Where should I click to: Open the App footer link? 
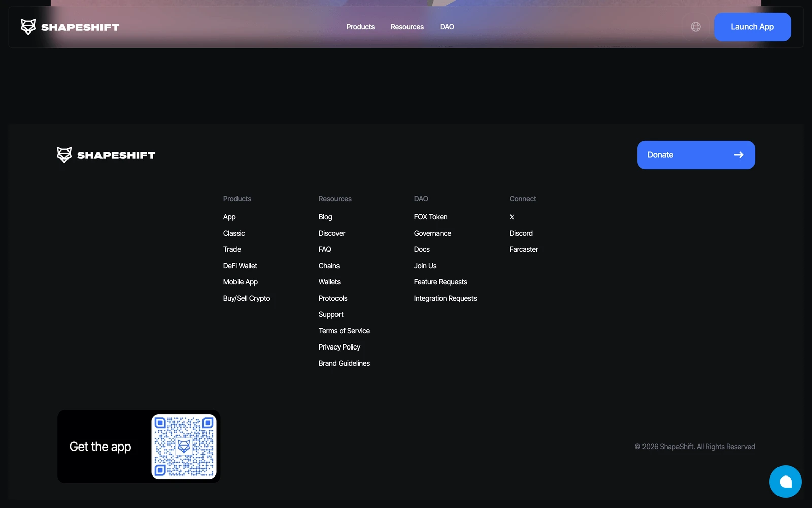pos(229,217)
